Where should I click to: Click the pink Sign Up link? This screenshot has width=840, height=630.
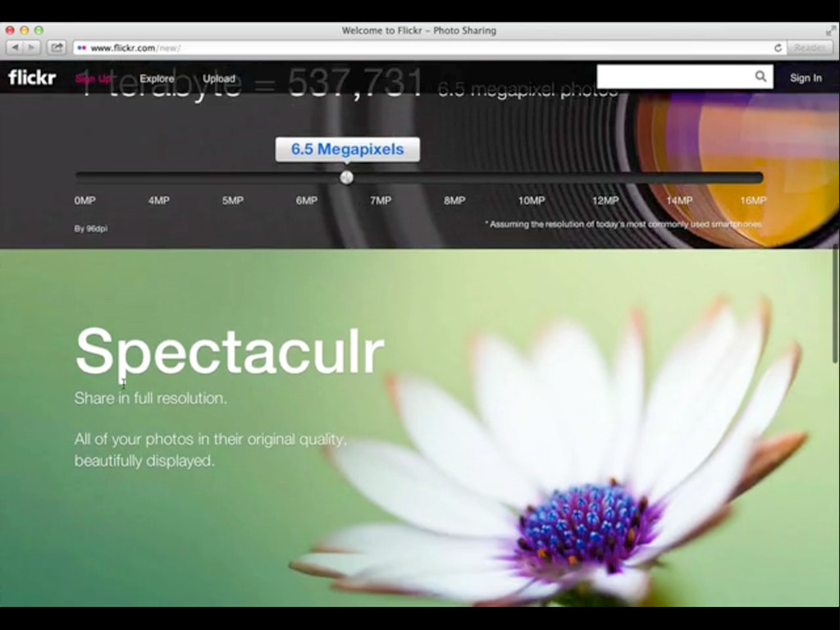pyautogui.click(x=93, y=79)
